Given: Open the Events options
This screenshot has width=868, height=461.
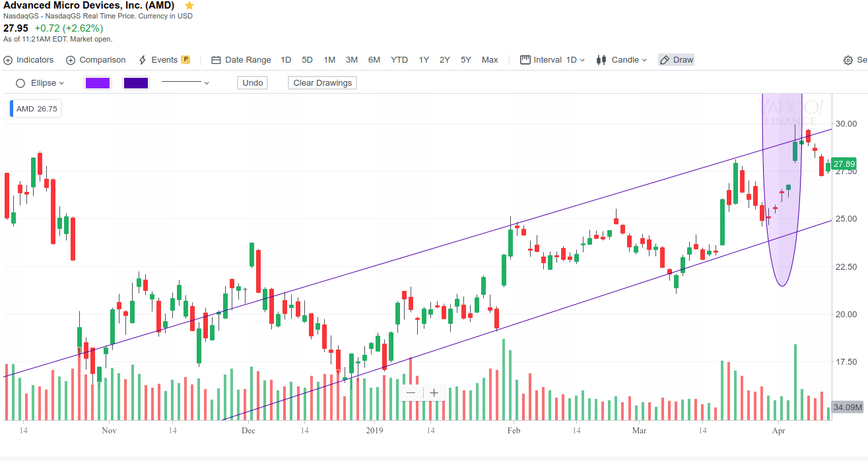Looking at the screenshot, I should pyautogui.click(x=164, y=60).
